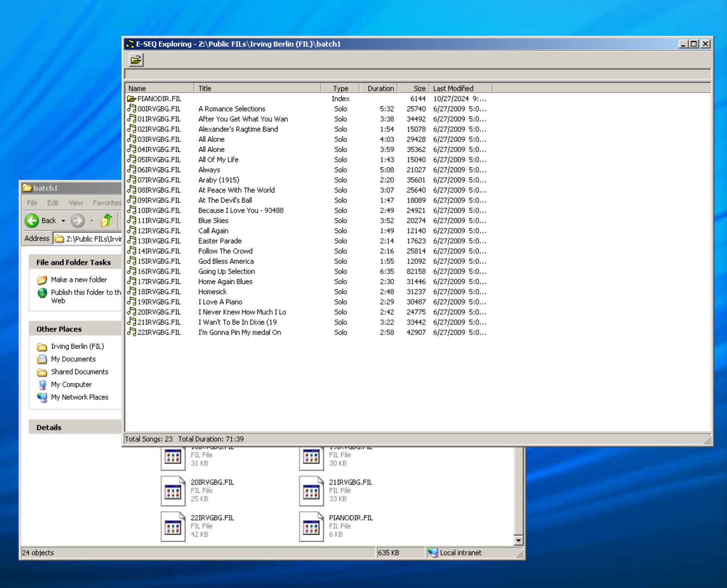Screen dimensions: 727x588
Task: Sort E-SEQ list by Name column header
Action: coord(160,88)
